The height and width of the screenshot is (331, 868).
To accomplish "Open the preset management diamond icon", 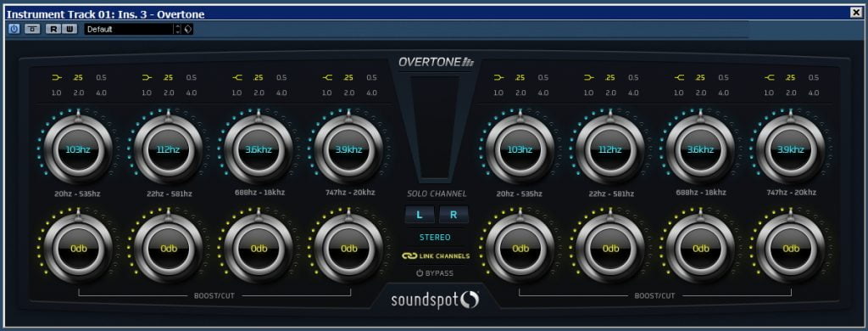I will [187, 30].
